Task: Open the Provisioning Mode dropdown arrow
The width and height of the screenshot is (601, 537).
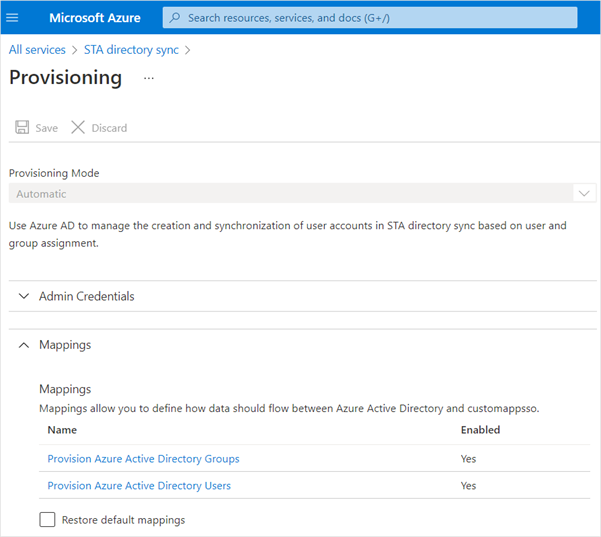Action: tap(584, 193)
